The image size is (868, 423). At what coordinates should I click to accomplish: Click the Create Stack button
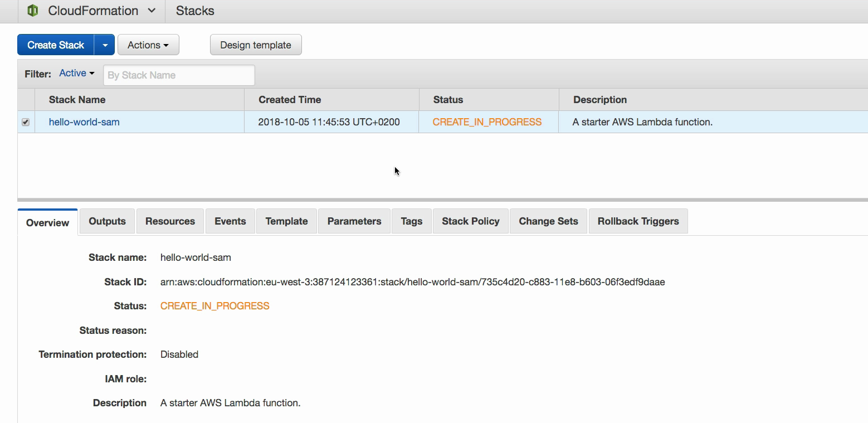pos(56,45)
